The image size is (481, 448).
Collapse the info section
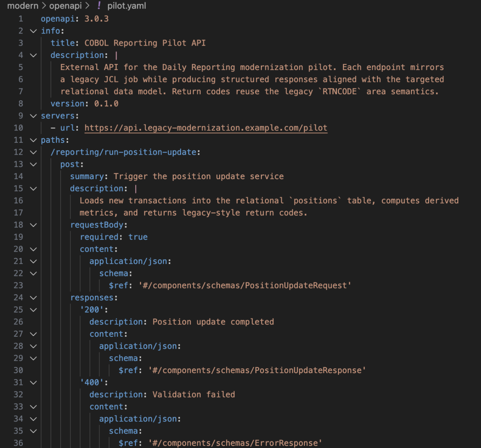point(33,31)
